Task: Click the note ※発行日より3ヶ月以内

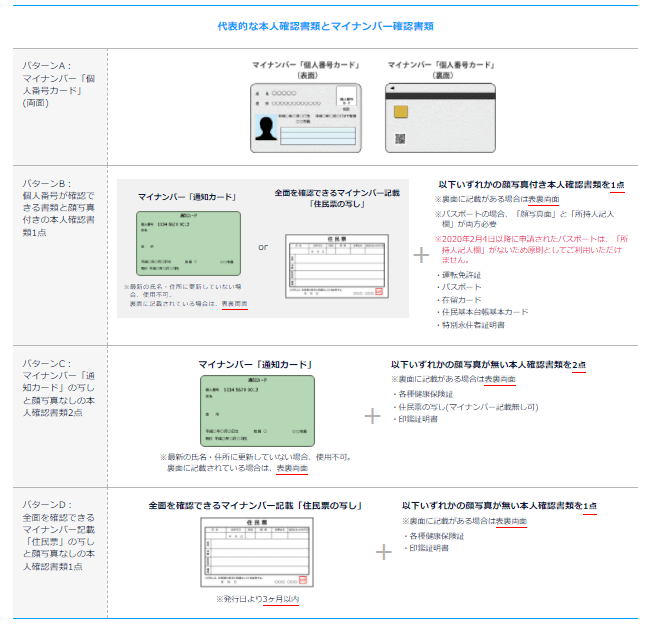Action: coord(257,599)
